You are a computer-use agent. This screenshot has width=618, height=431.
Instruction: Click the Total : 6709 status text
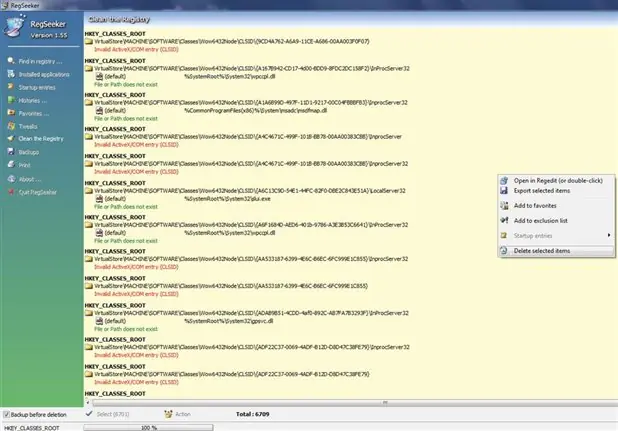click(253, 414)
